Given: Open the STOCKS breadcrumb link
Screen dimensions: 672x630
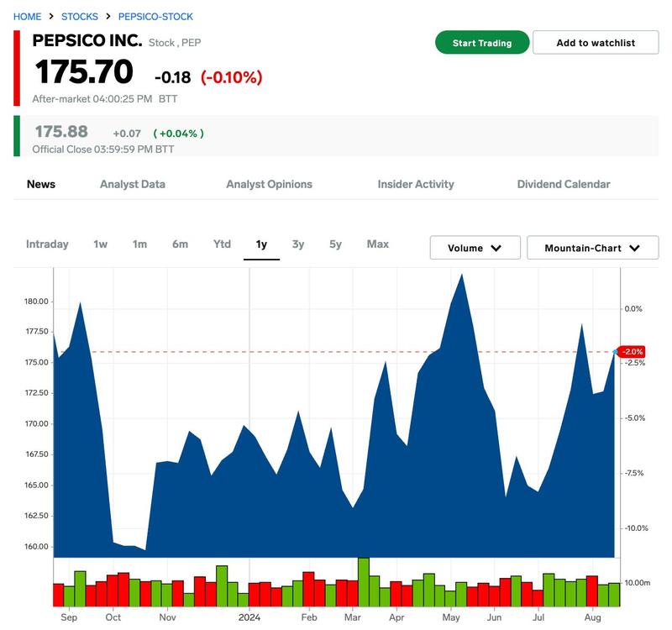Looking at the screenshot, I should pos(80,17).
